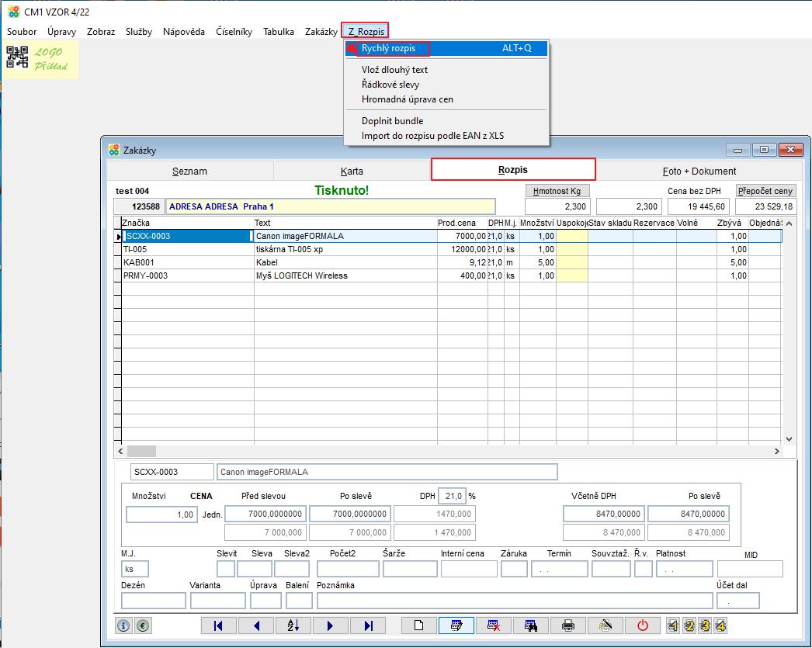
Task: Open the Zobraz menu
Action: coord(101,32)
